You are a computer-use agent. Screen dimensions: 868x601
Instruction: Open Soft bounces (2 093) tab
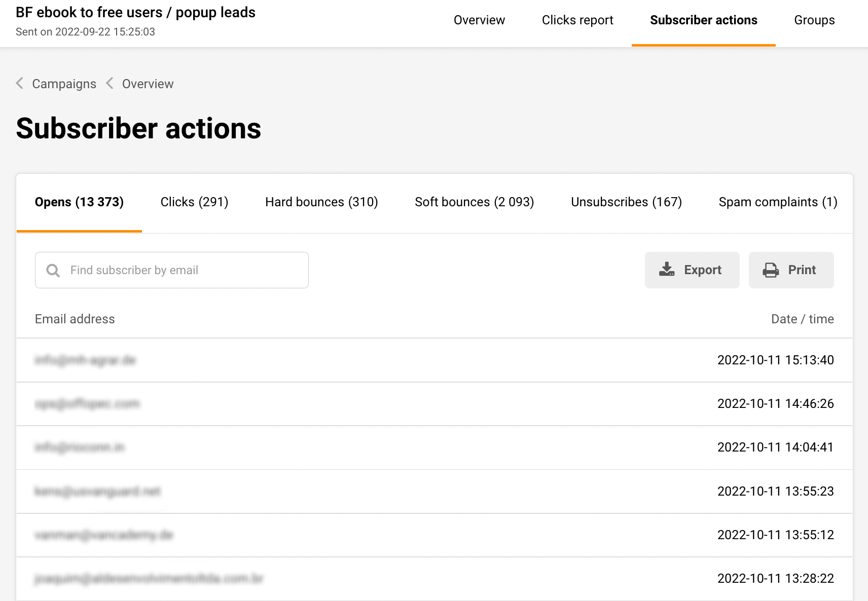474,202
